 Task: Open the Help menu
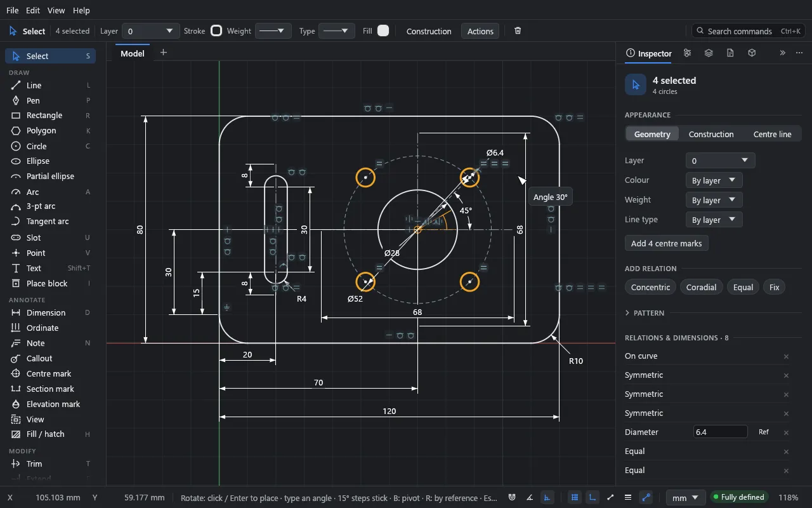81,10
